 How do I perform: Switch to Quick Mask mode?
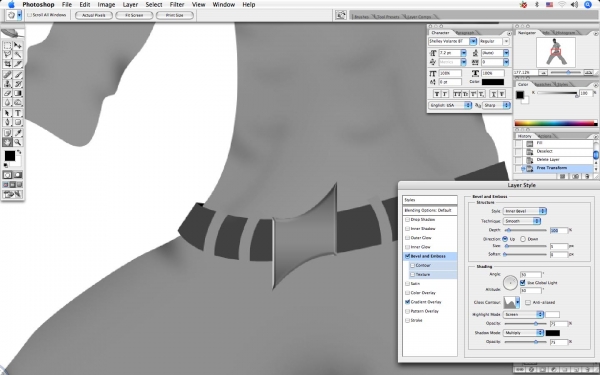[x=18, y=175]
